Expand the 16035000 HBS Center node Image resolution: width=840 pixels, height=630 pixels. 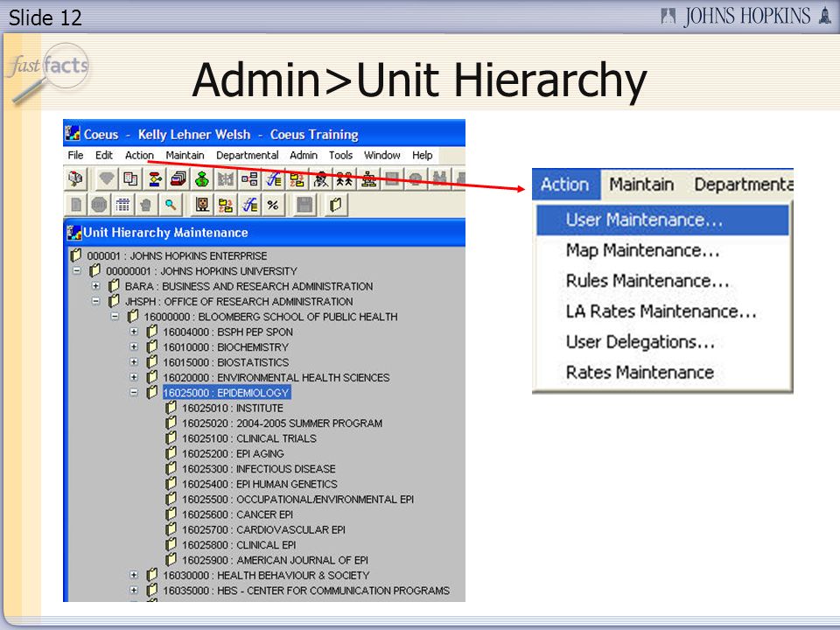click(x=134, y=591)
